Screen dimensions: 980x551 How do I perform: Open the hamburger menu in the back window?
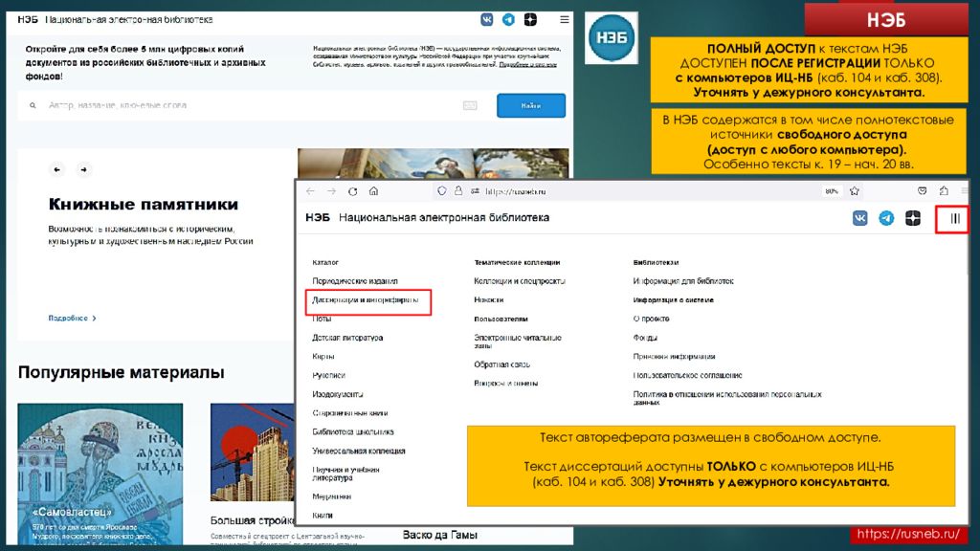565,19
